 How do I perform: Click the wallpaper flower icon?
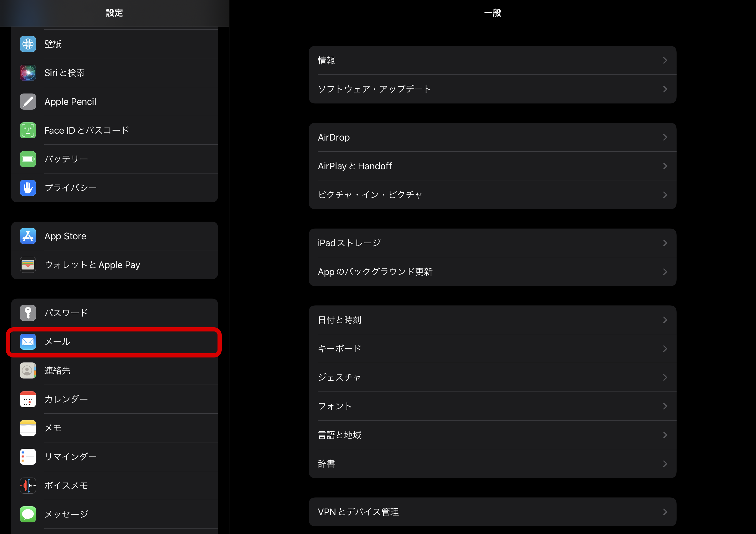point(28,44)
